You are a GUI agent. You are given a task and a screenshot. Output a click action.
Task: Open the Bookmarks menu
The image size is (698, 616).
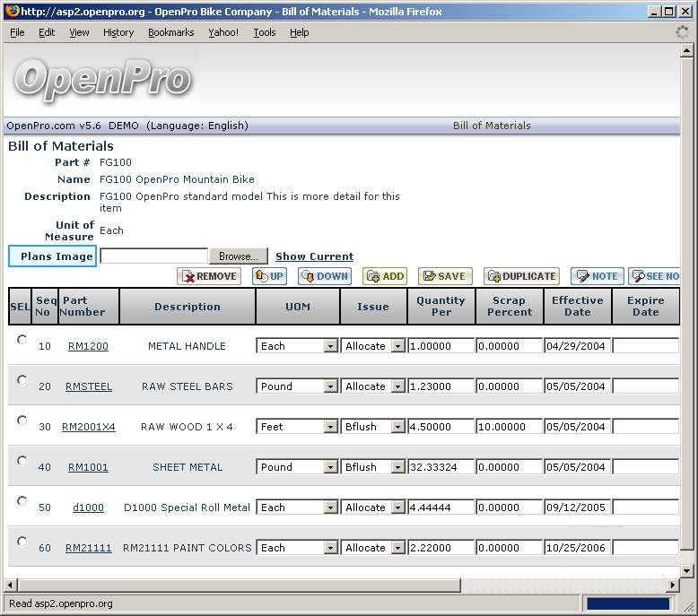[x=170, y=32]
